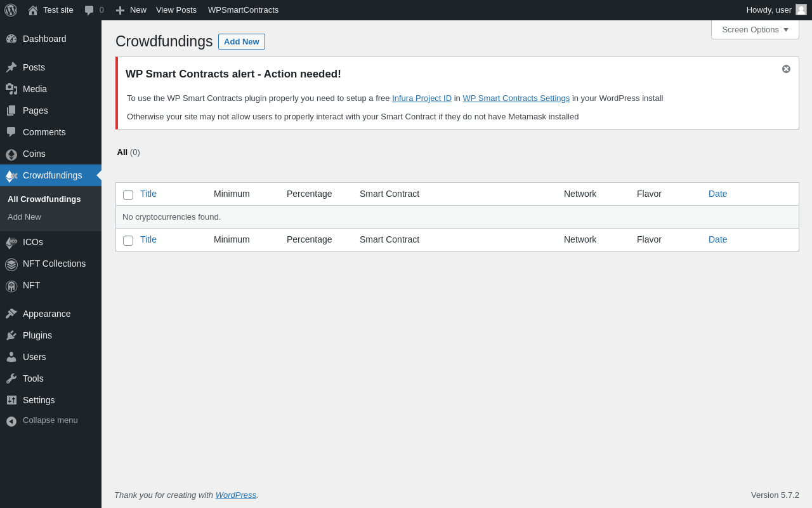Open the Pages menu item

tap(51, 110)
